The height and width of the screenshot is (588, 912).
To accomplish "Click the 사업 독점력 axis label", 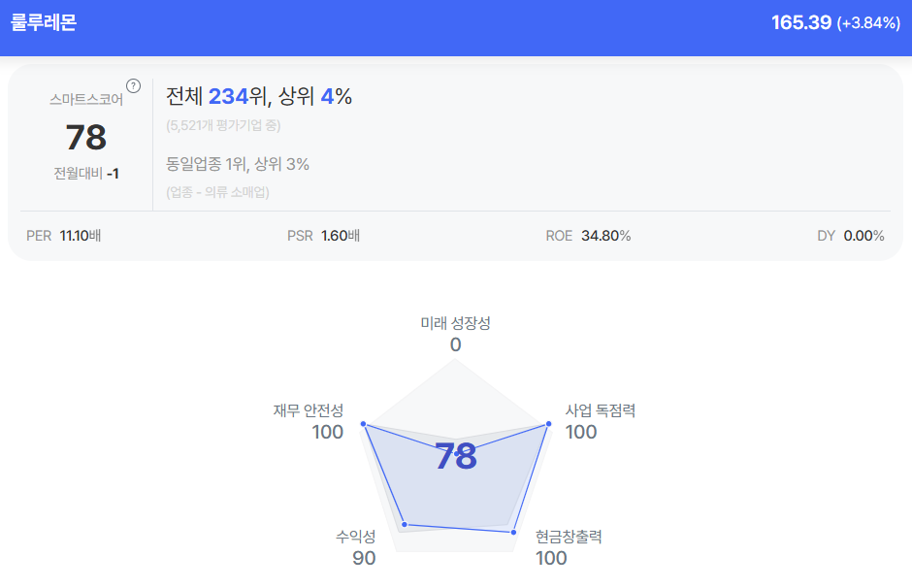I will coord(600,410).
